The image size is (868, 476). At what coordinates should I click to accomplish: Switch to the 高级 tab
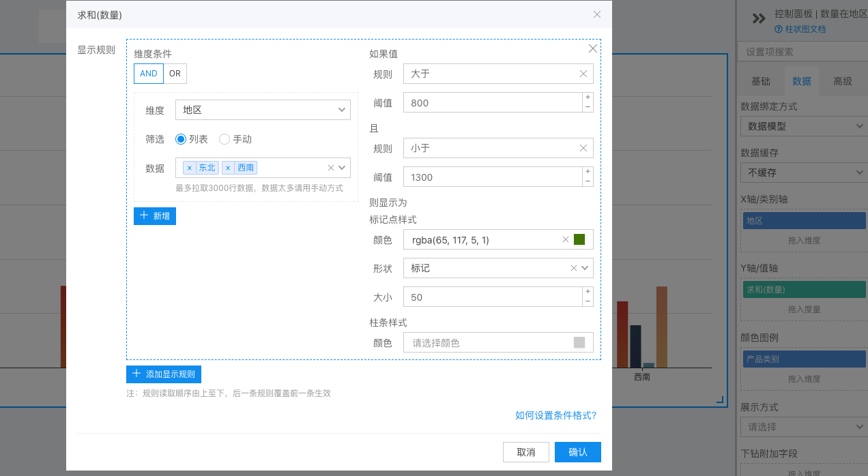coord(843,81)
